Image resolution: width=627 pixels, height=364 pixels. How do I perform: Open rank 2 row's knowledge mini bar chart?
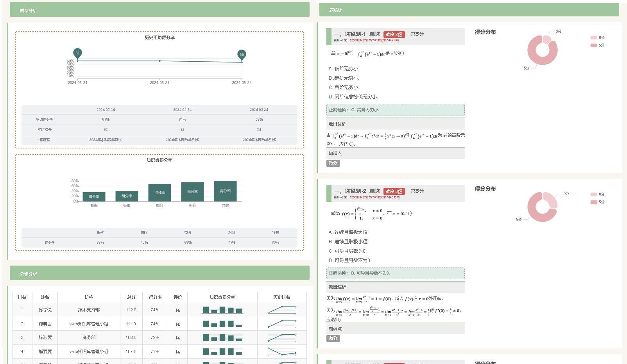222,324
